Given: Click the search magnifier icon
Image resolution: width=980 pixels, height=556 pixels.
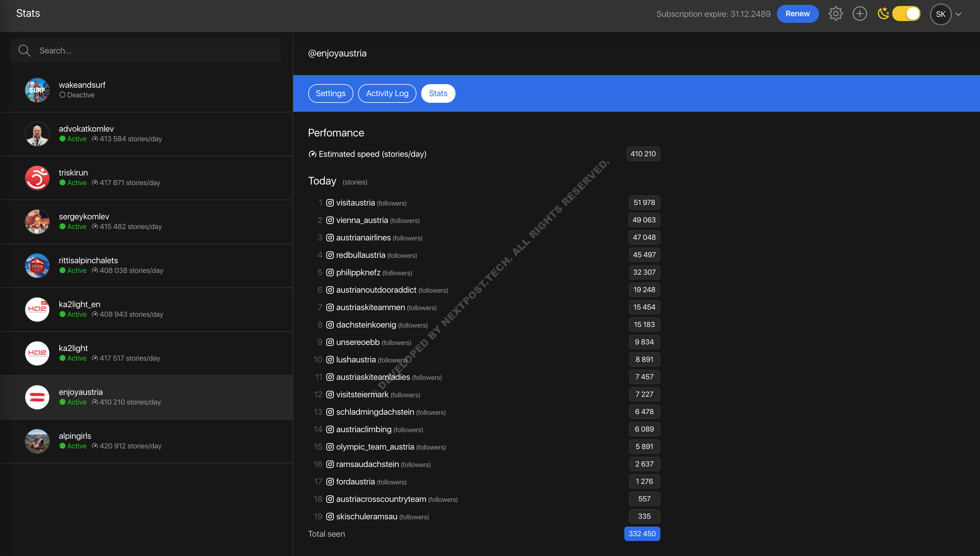Looking at the screenshot, I should [24, 50].
